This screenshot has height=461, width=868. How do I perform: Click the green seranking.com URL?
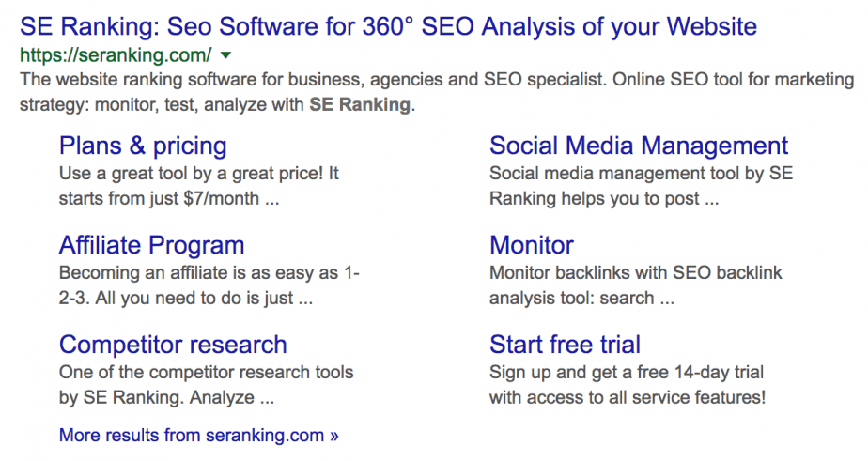click(116, 55)
